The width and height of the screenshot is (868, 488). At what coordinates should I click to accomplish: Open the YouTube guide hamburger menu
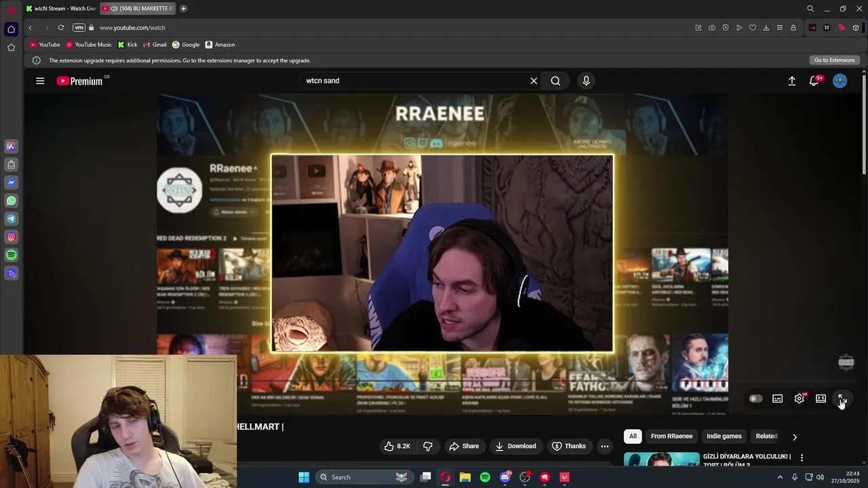(x=40, y=81)
